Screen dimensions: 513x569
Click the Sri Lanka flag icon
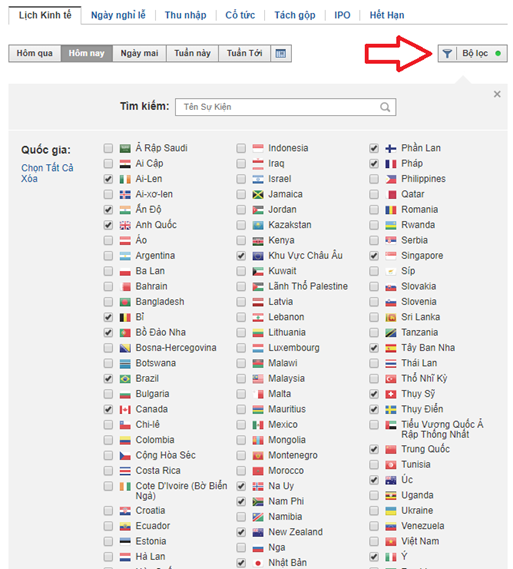pos(391,318)
